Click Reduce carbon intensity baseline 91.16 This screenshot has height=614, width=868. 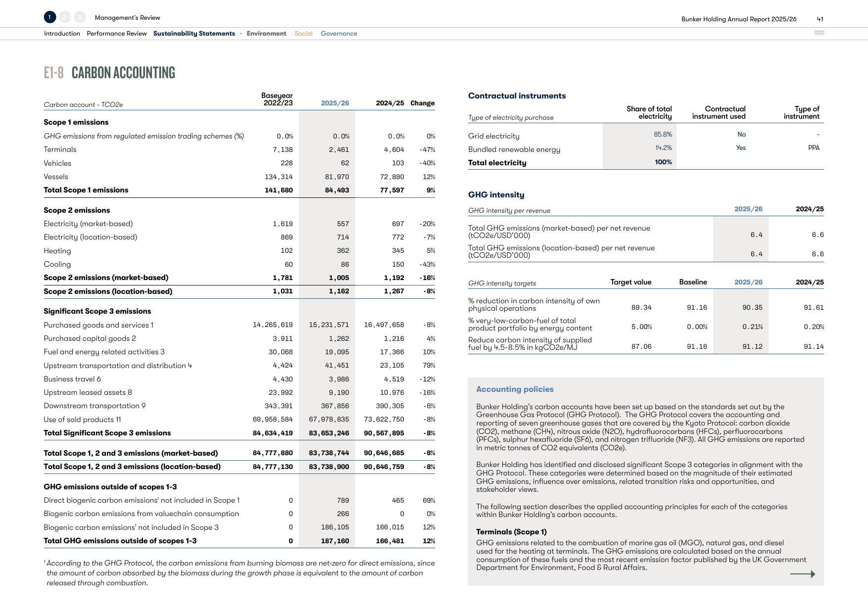tap(697, 347)
